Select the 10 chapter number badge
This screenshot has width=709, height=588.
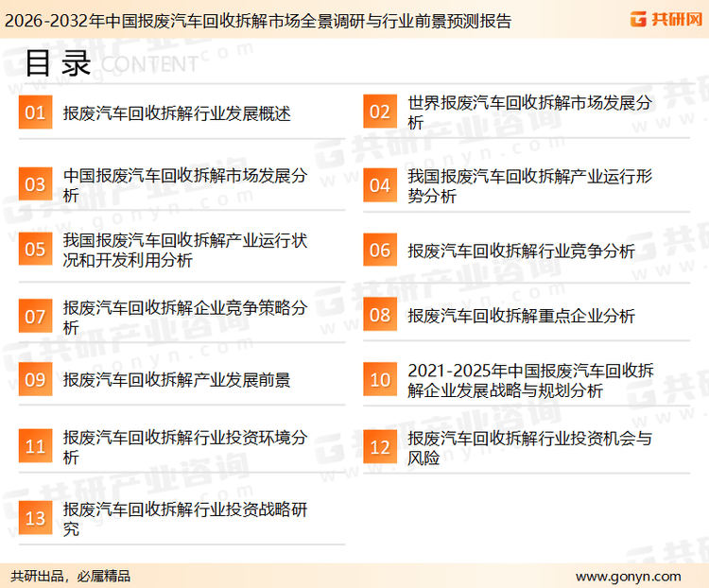click(x=380, y=380)
